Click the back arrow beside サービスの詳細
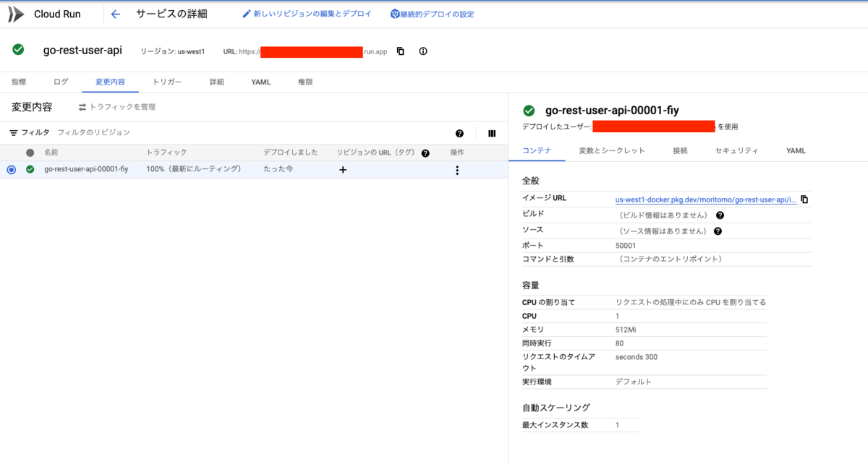The height and width of the screenshot is (464, 868). (x=115, y=13)
